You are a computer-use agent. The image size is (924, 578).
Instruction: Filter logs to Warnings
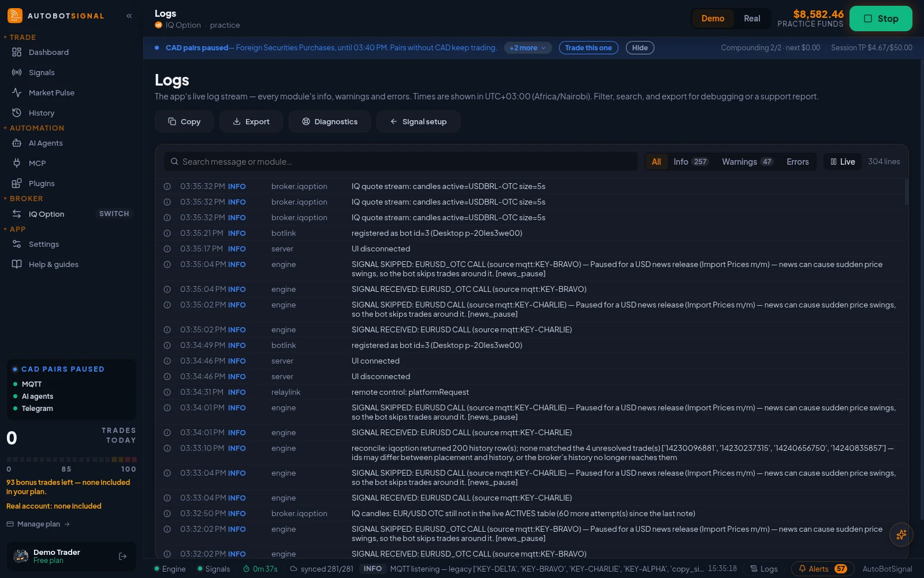tap(747, 162)
